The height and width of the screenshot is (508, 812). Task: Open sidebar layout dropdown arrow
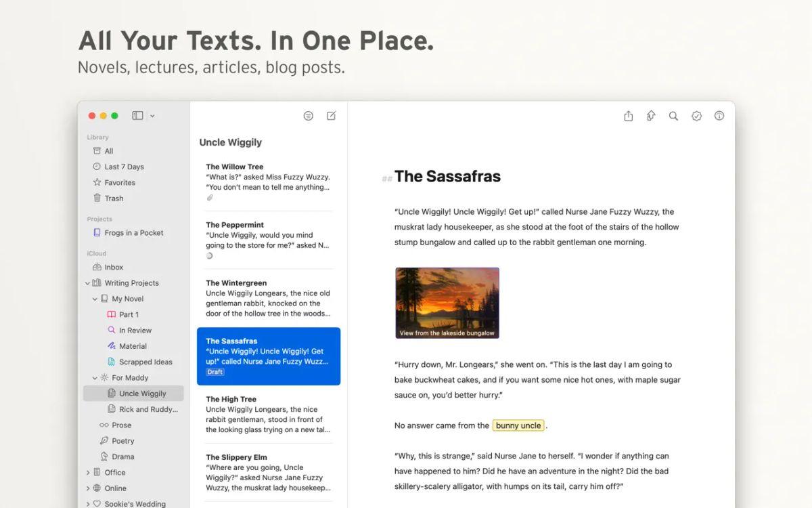(x=152, y=116)
